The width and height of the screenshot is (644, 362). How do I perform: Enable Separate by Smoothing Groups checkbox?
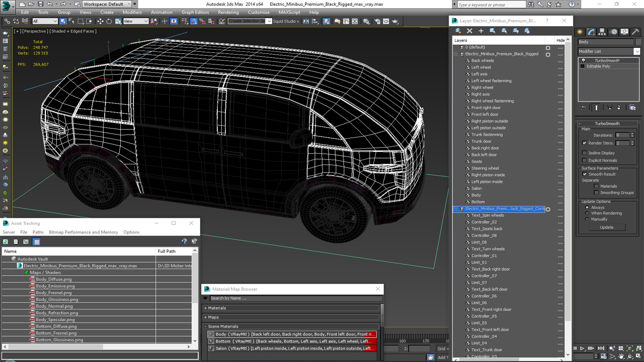coord(596,192)
